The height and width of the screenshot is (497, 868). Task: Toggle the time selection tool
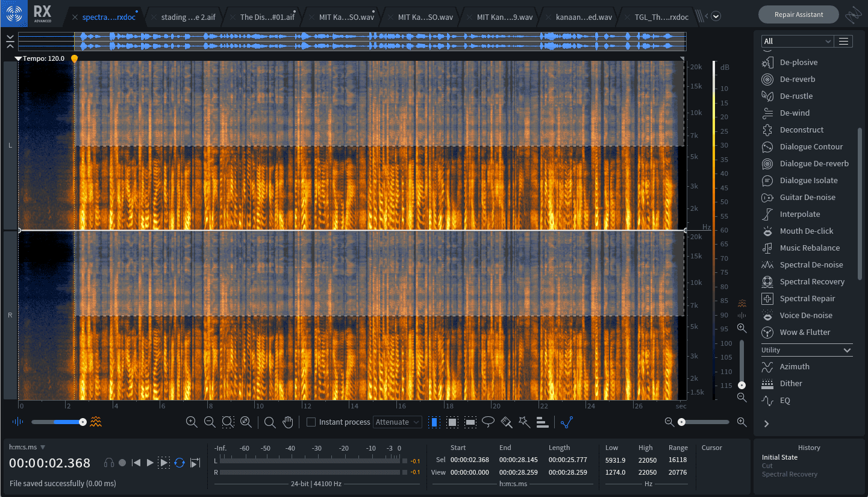pos(434,422)
